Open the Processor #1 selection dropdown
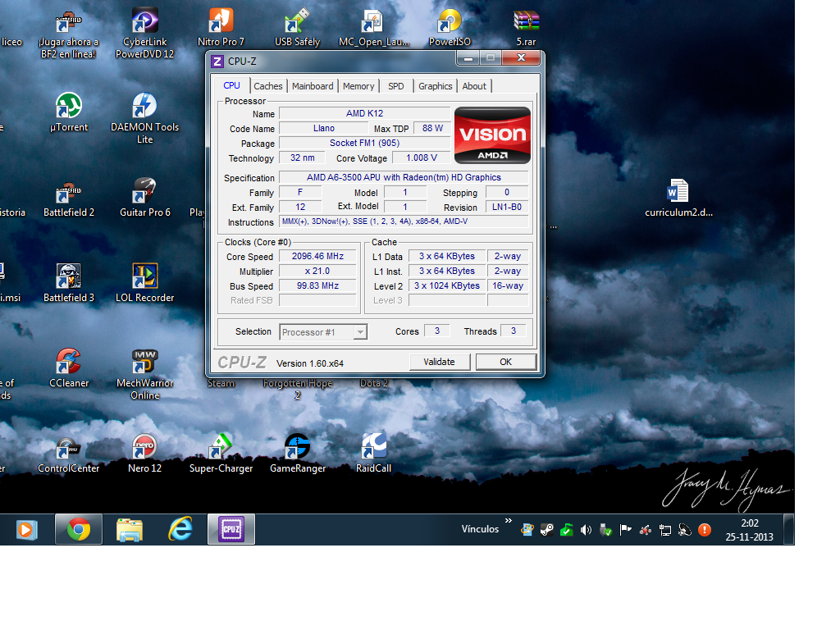 coord(323,332)
